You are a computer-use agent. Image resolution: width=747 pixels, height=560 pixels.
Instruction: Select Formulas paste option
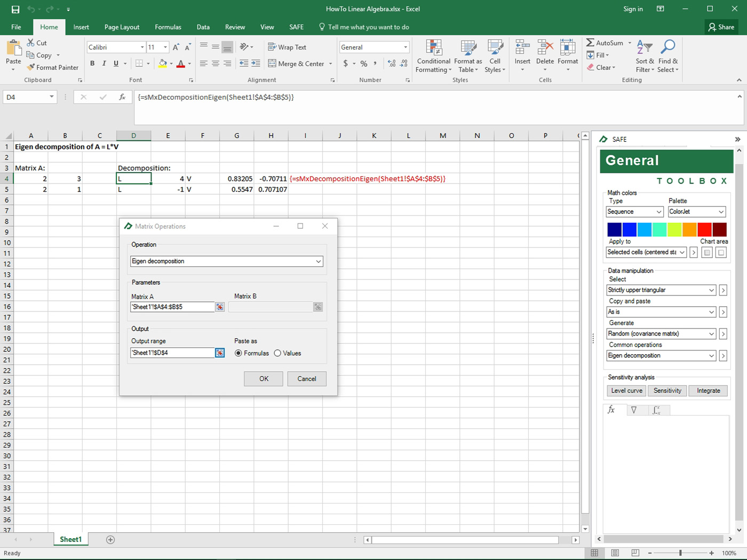pyautogui.click(x=252, y=353)
